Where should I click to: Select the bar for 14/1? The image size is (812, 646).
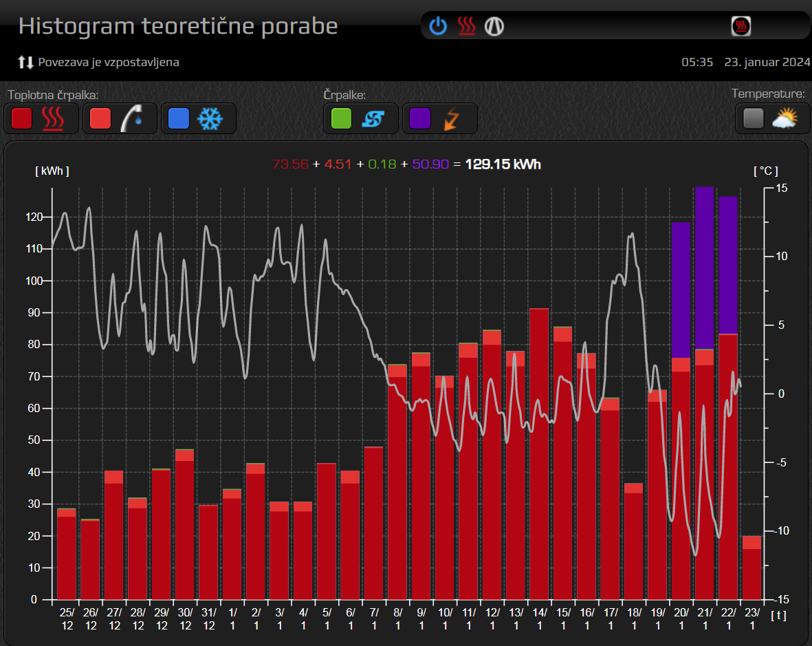[539, 454]
